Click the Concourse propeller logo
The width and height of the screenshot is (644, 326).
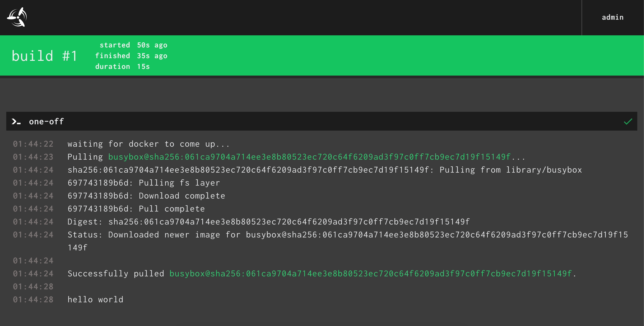17,17
